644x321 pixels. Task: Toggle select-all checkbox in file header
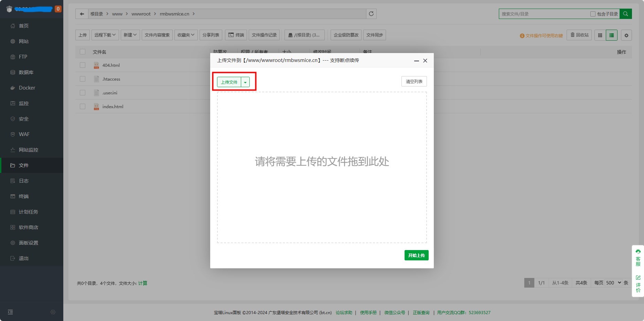83,52
